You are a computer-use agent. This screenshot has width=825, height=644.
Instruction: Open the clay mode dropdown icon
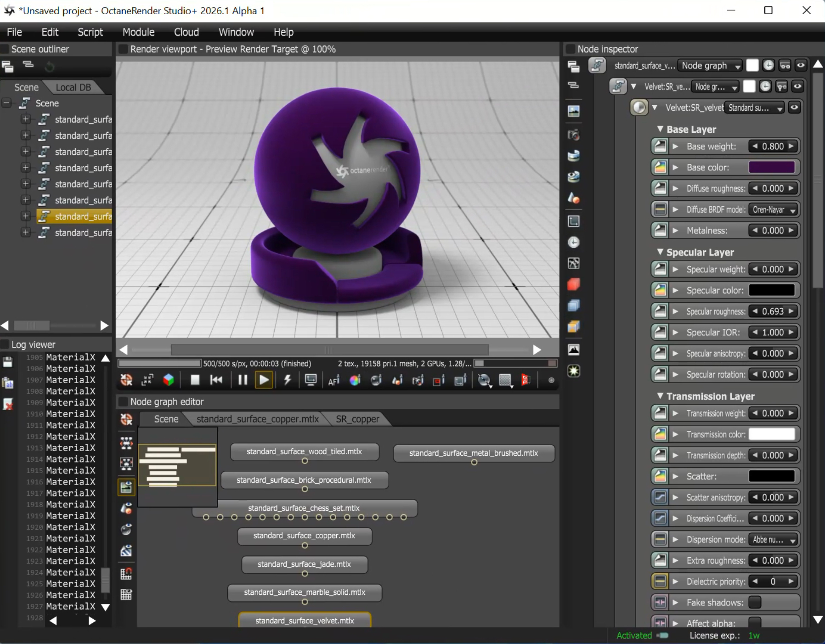[484, 380]
